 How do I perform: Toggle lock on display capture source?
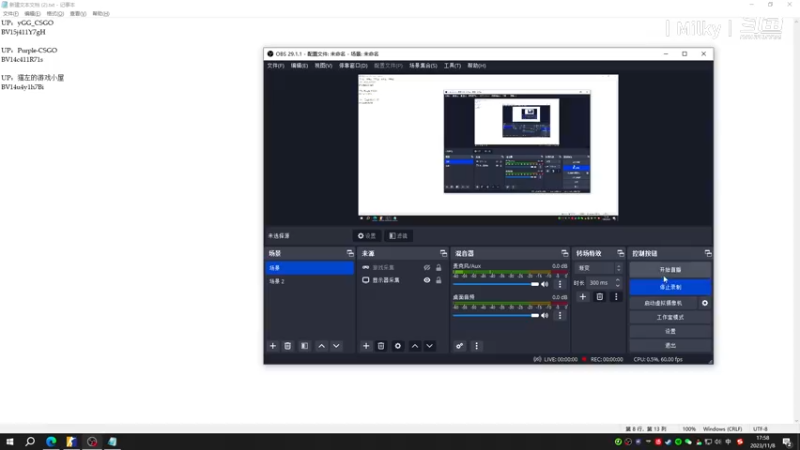click(438, 280)
